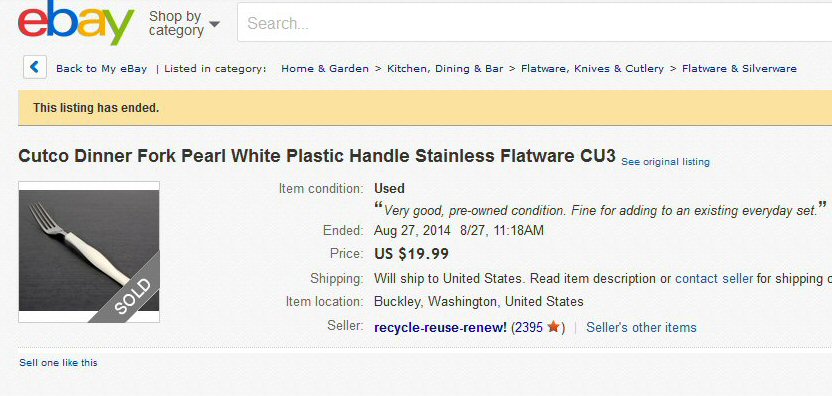This screenshot has width=832, height=396.
Task: Click See original listing link
Action: pos(665,162)
